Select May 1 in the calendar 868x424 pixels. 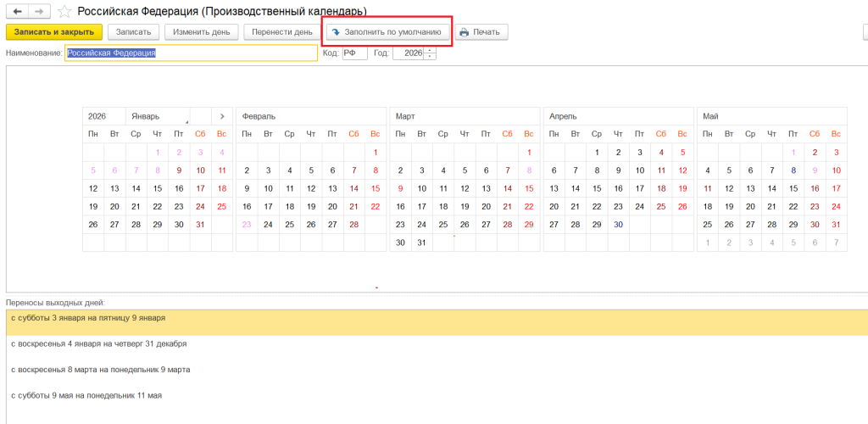[x=793, y=153]
